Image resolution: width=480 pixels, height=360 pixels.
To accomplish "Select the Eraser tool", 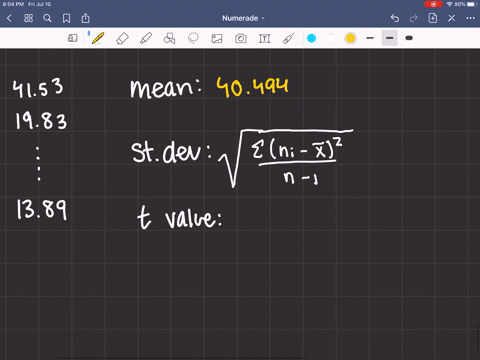I will coord(122,38).
